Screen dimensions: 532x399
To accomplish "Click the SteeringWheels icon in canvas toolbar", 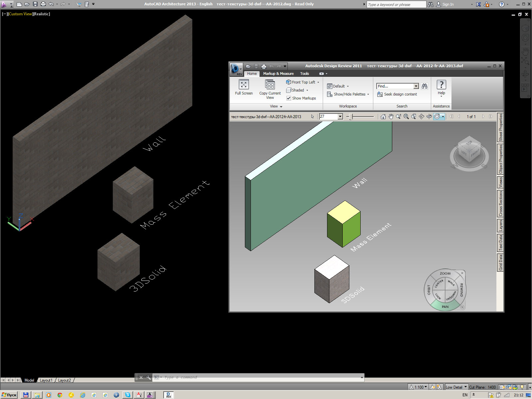I will coord(437,116).
